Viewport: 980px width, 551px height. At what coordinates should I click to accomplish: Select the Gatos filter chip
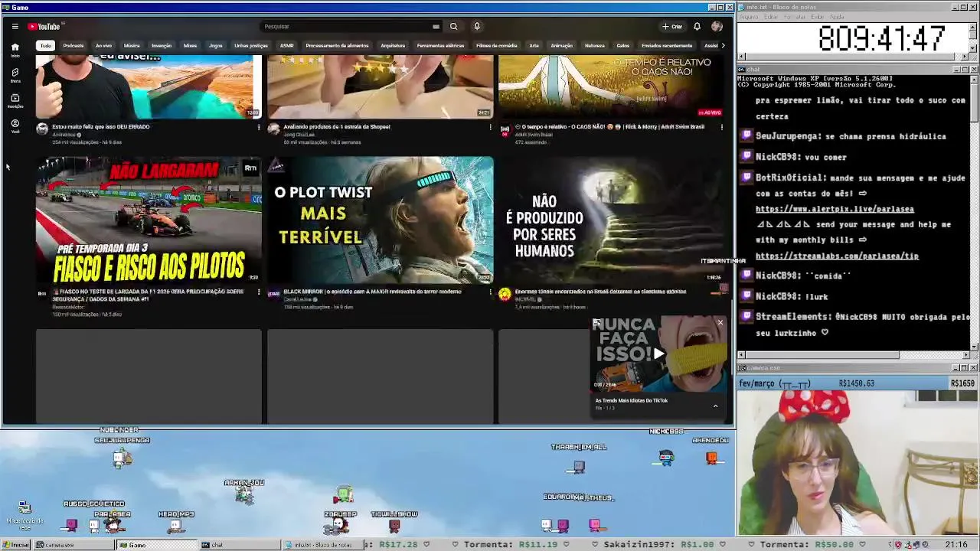click(623, 45)
